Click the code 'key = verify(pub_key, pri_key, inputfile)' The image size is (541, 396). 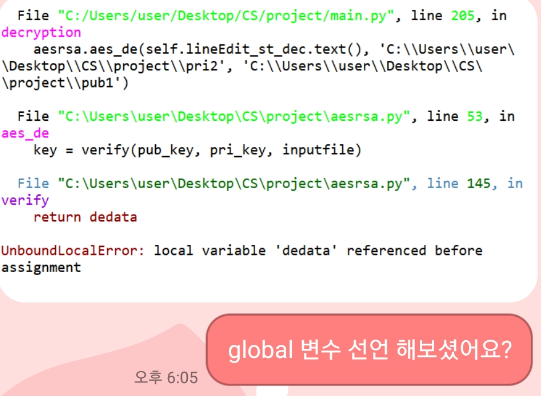coord(197,150)
